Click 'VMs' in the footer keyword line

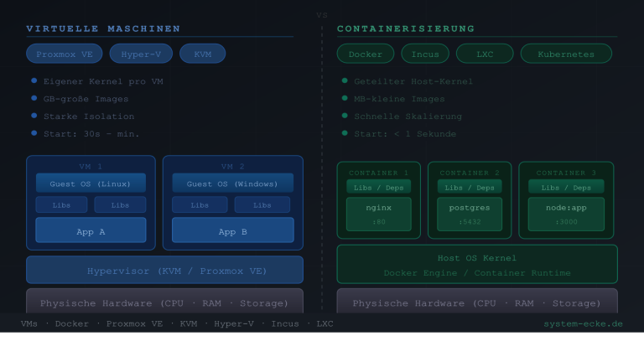pos(29,323)
